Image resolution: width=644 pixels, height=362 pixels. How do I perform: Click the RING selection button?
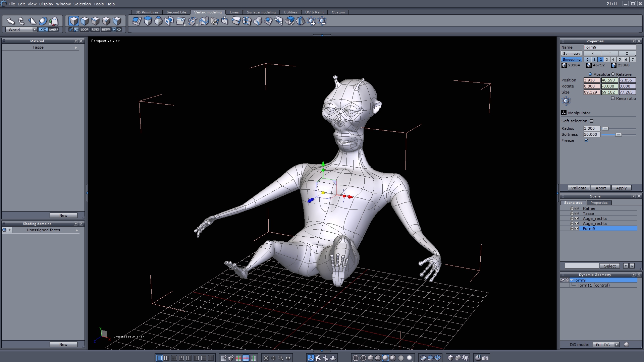[95, 29]
